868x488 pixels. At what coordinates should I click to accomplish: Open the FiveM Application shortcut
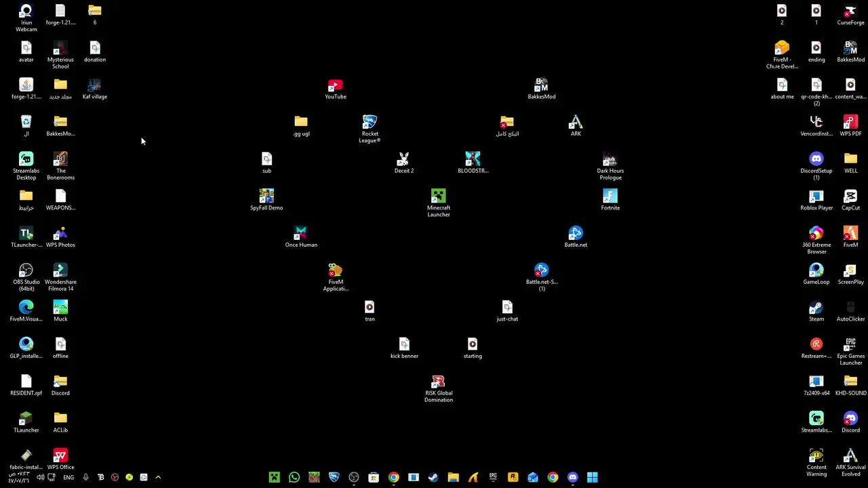click(x=336, y=277)
